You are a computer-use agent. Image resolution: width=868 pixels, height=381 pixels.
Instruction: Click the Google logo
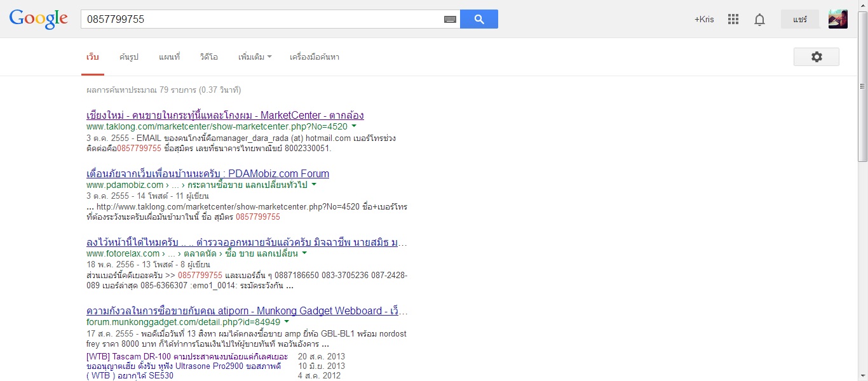click(x=38, y=19)
